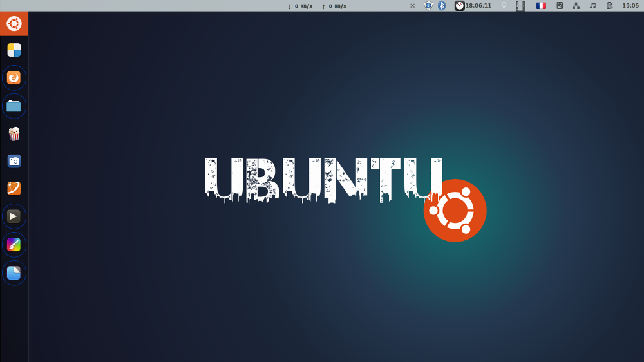Open the blue folder file manager
This screenshot has width=644, height=362.
tap(14, 106)
